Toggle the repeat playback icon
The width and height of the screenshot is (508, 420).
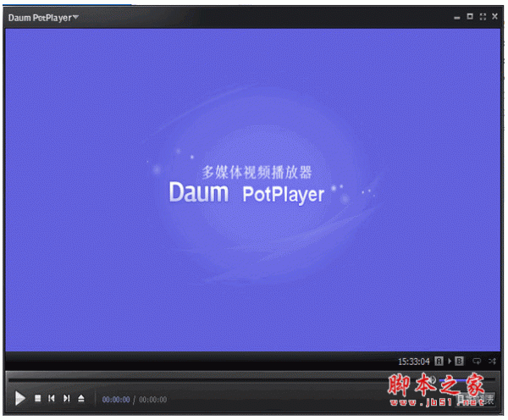tap(477, 361)
